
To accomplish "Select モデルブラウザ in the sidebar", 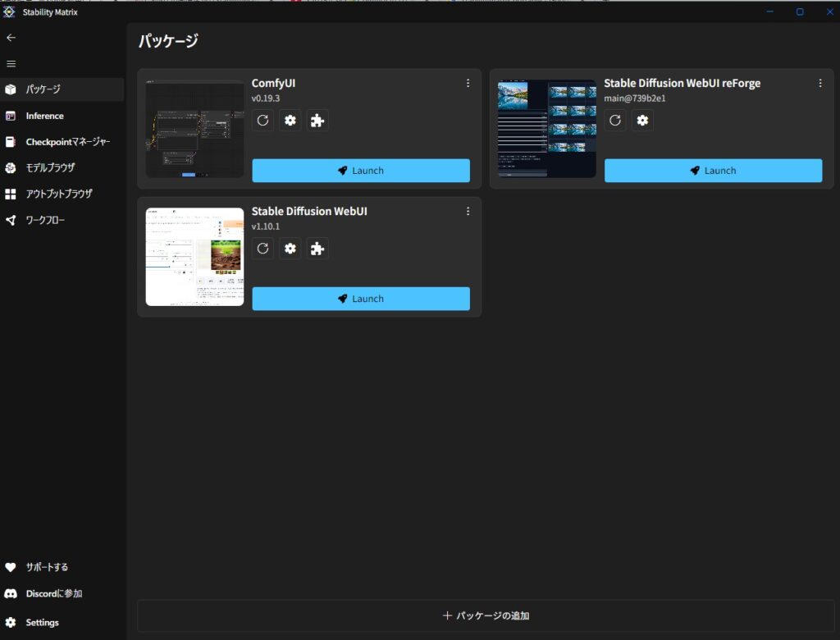I will (x=49, y=168).
